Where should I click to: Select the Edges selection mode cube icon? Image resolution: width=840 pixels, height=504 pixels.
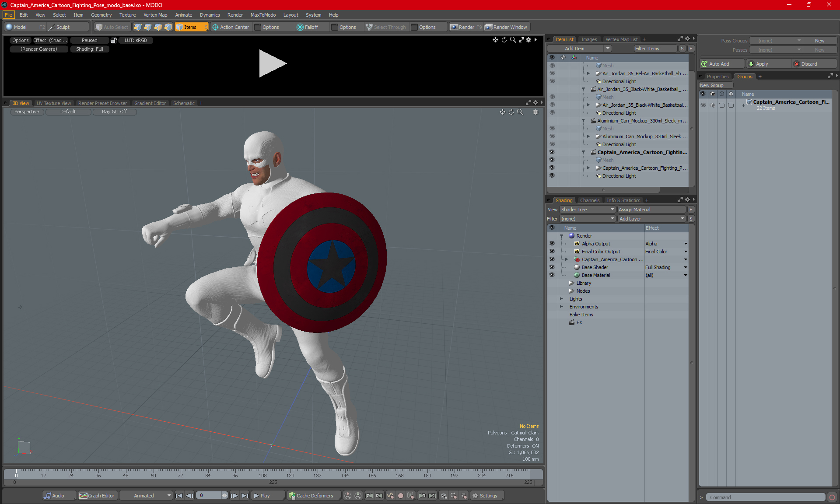click(148, 27)
